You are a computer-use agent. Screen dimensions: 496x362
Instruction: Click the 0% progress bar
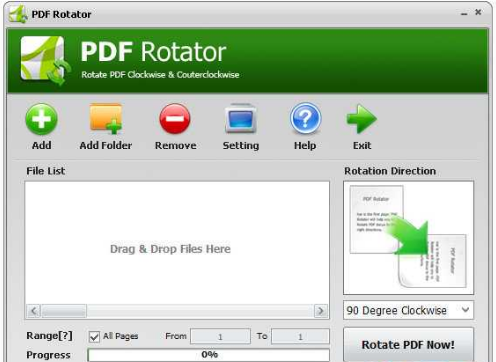209,355
